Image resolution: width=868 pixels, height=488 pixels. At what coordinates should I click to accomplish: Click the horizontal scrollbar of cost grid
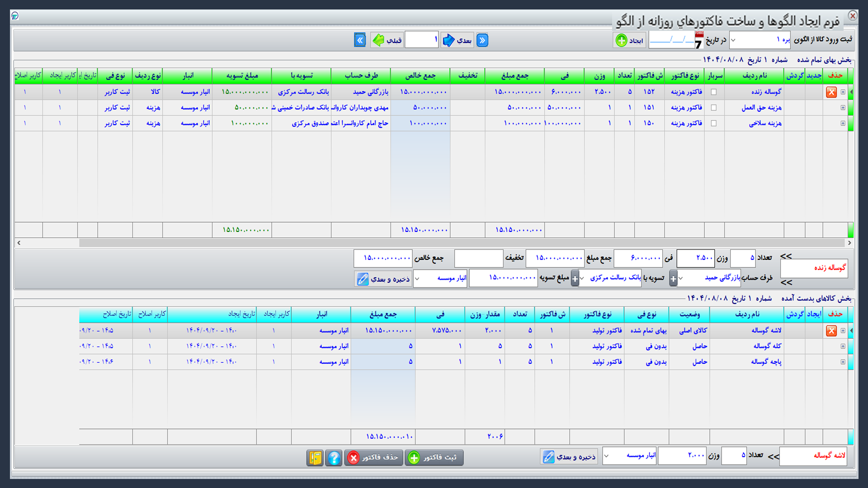tap(434, 243)
